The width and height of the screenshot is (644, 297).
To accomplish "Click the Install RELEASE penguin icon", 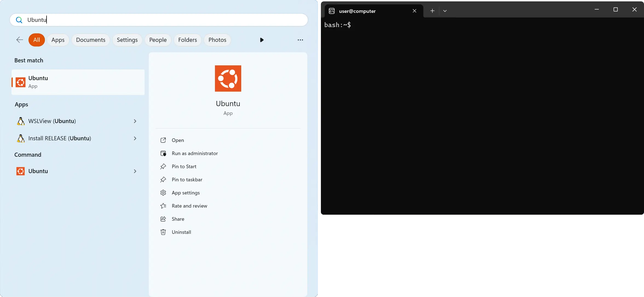I will 21,138.
